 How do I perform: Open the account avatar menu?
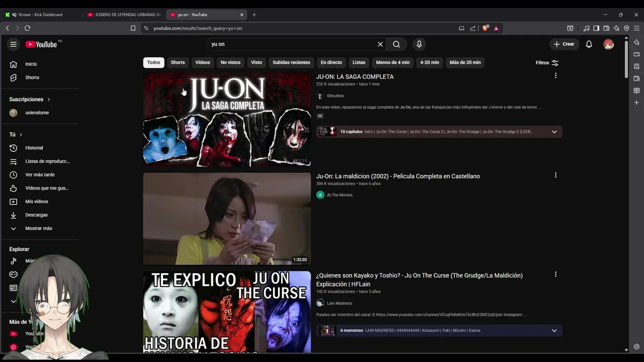(609, 44)
